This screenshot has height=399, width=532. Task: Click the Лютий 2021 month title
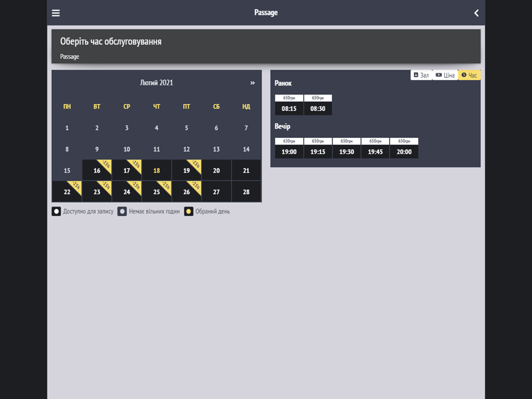[x=156, y=83]
